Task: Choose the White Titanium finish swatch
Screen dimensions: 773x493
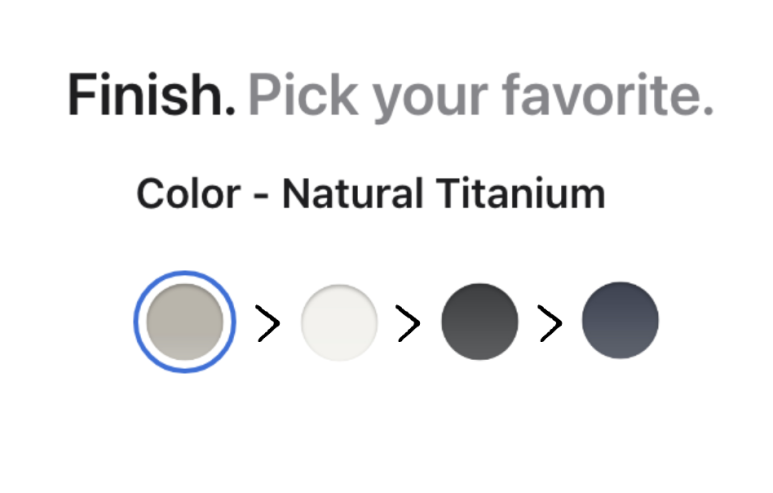Action: tap(339, 322)
